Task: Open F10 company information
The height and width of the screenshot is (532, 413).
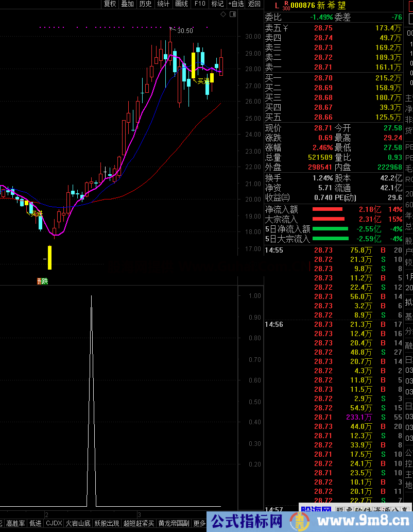Action: tap(199, 4)
